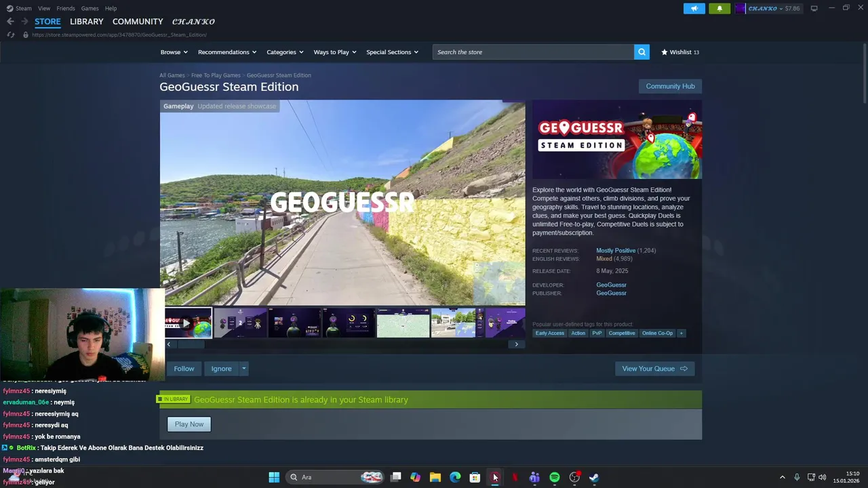Expand the Browse dropdown

pos(174,52)
